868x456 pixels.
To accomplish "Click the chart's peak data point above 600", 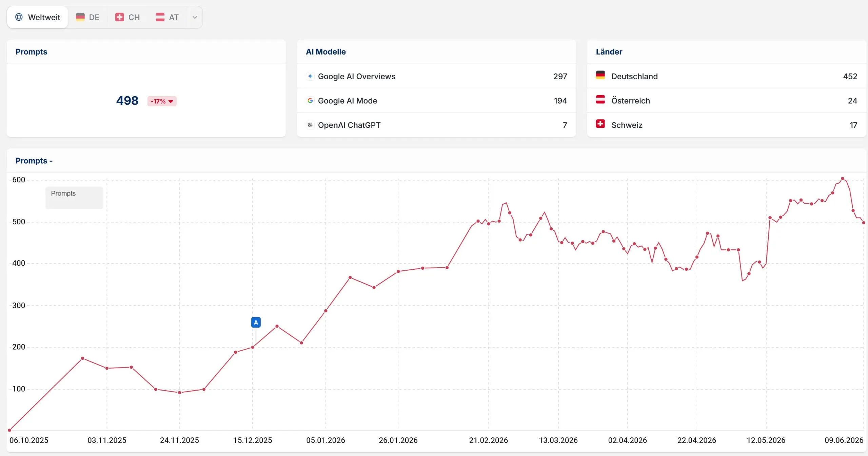I will pos(843,179).
